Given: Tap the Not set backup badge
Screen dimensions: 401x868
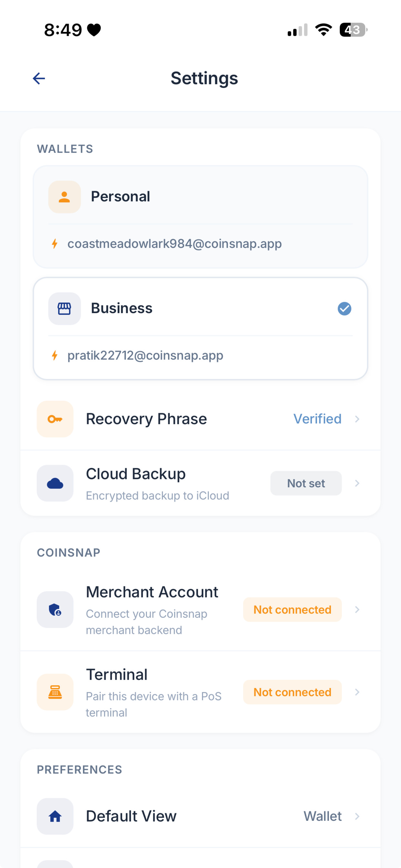Looking at the screenshot, I should pyautogui.click(x=306, y=483).
